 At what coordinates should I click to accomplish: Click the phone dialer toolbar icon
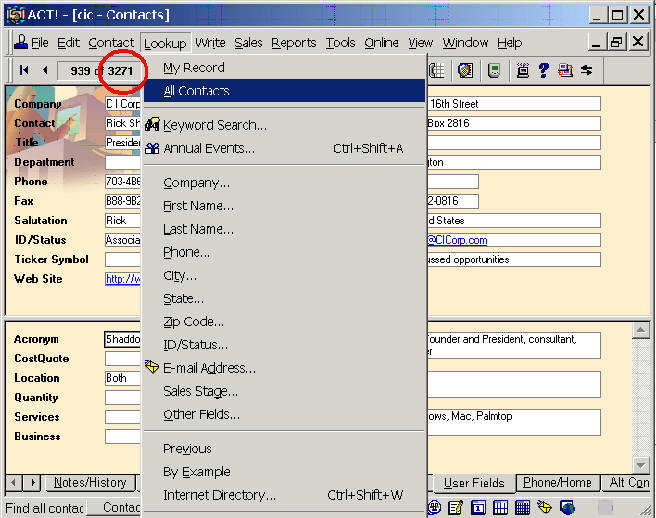coord(436,70)
